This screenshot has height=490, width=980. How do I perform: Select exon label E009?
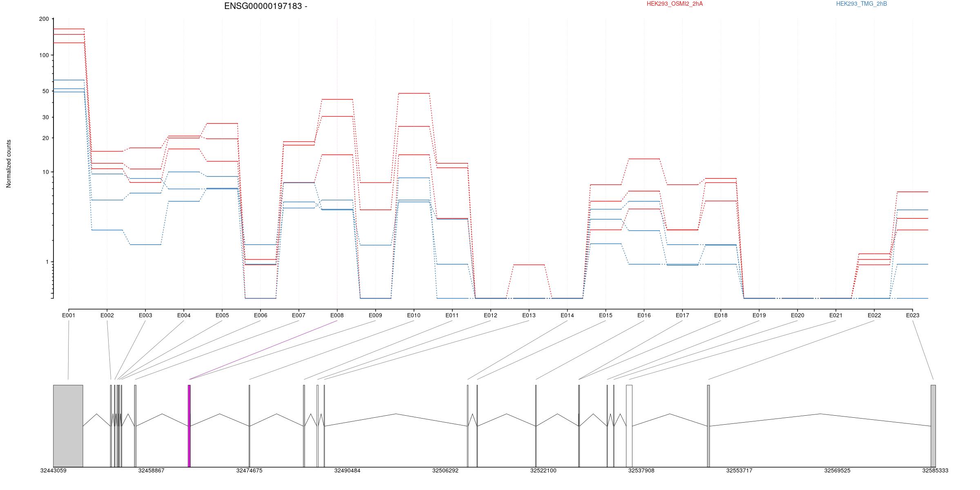click(x=375, y=315)
